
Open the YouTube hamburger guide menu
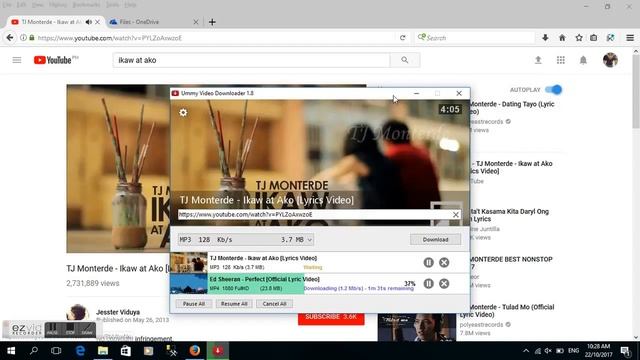[17, 60]
